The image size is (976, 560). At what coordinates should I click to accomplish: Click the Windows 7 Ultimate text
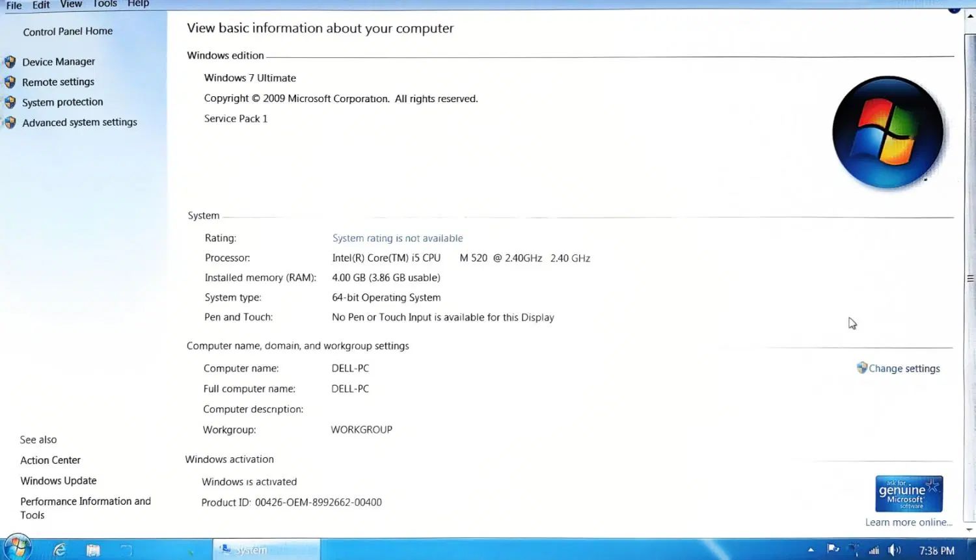250,78
